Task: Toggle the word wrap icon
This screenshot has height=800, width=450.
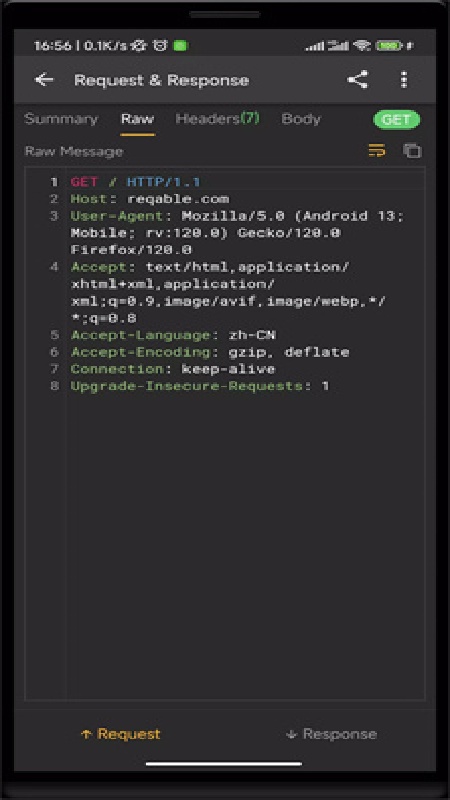Action: (377, 151)
